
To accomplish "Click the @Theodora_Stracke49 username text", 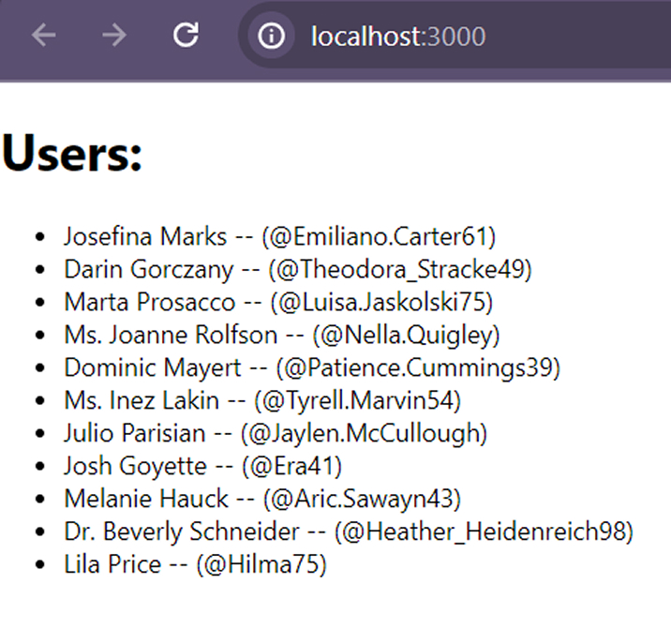I will tap(401, 270).
